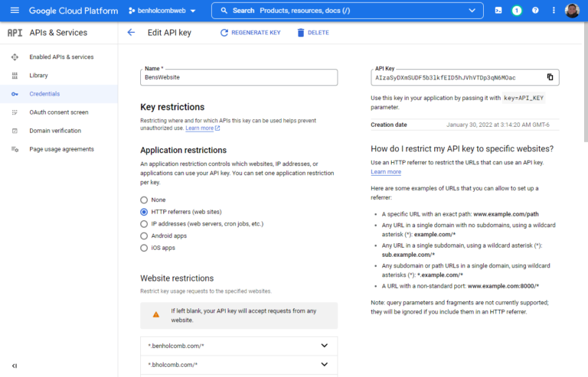This screenshot has width=588, height=377.
Task: Open Cloud Shell terminal icon
Action: (x=498, y=11)
